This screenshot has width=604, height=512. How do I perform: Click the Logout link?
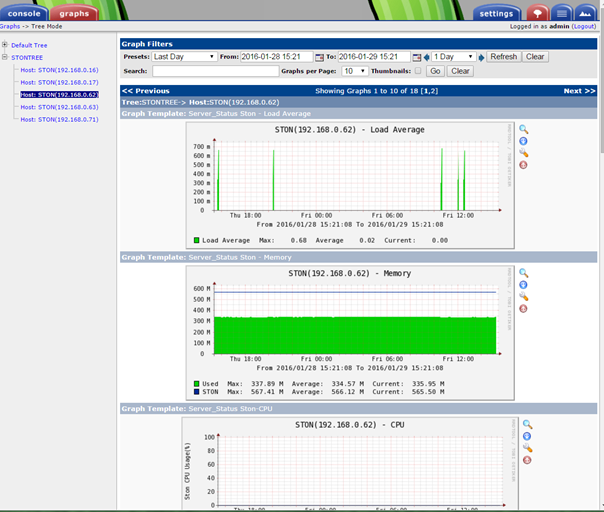pos(584,26)
